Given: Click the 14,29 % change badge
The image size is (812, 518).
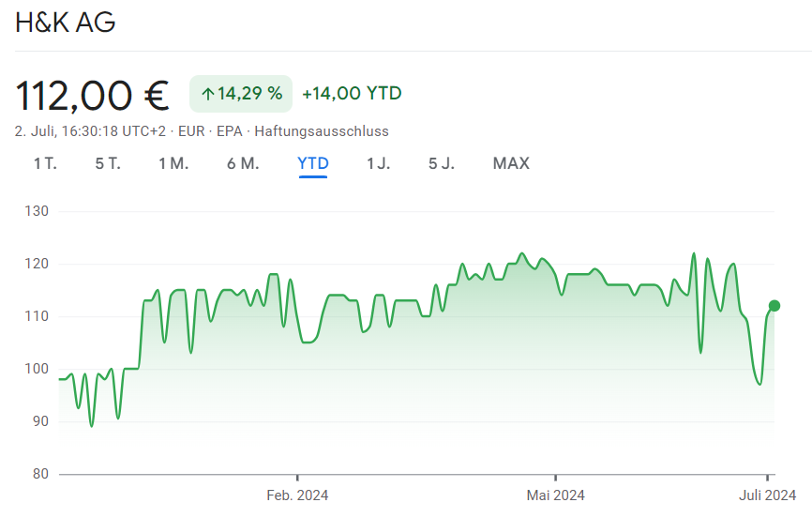Looking at the screenshot, I should (241, 94).
